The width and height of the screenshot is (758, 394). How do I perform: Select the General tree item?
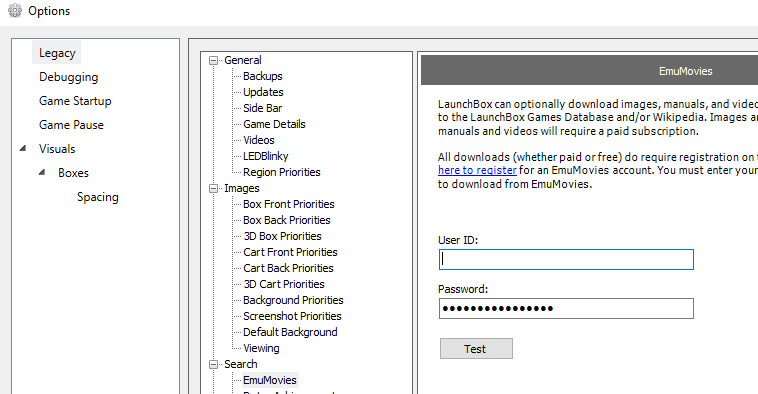[x=243, y=60]
